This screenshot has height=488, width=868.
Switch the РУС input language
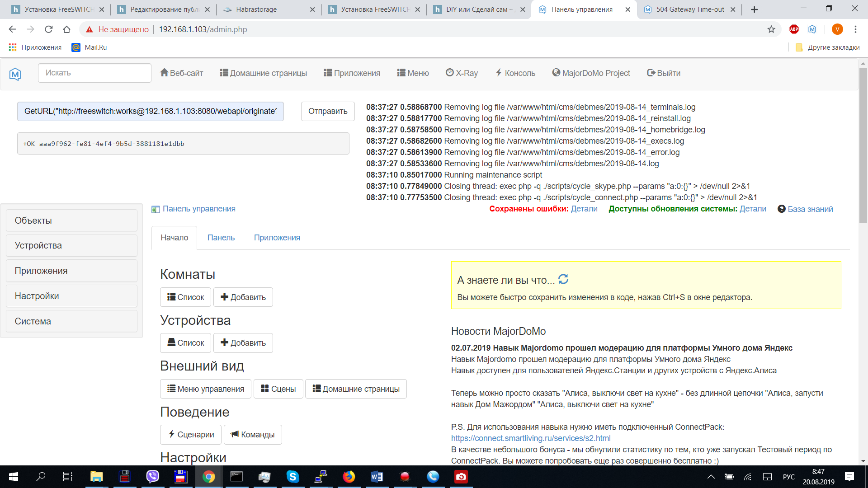[x=789, y=477]
